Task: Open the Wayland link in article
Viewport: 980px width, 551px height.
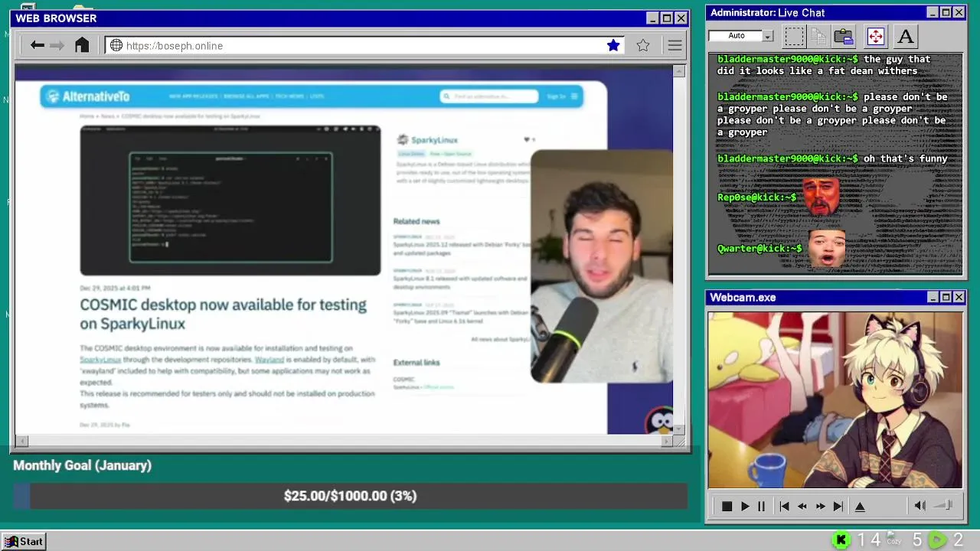Action: tap(269, 360)
